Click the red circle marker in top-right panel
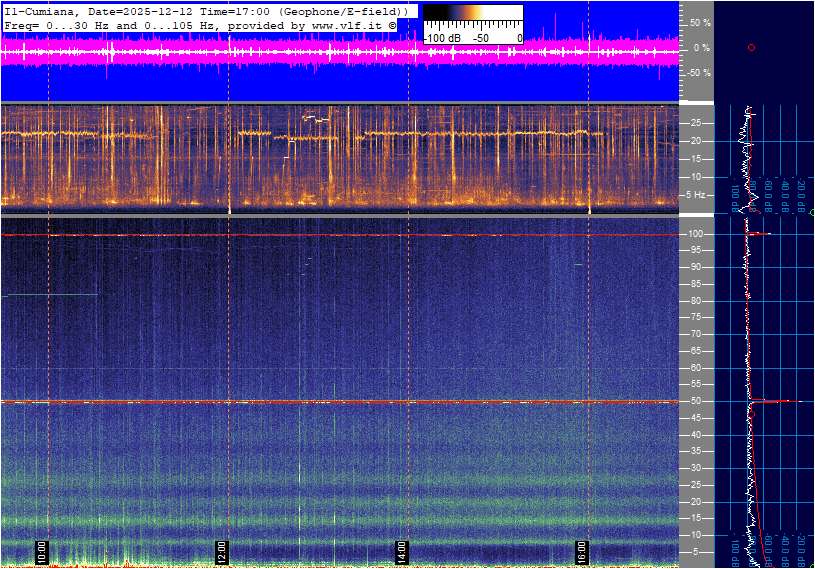The image size is (815, 569). point(751,47)
